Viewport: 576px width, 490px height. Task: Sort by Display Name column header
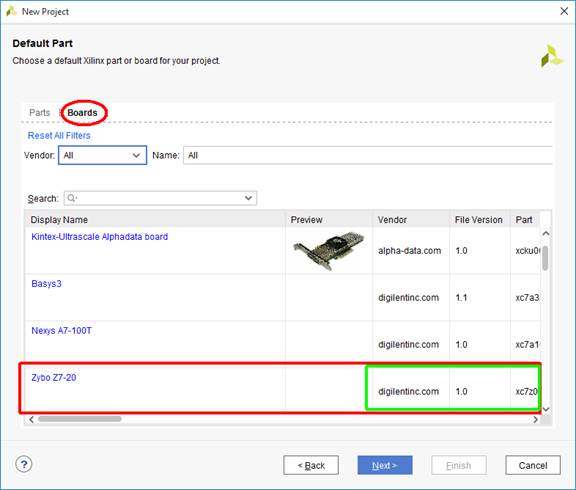pos(155,220)
